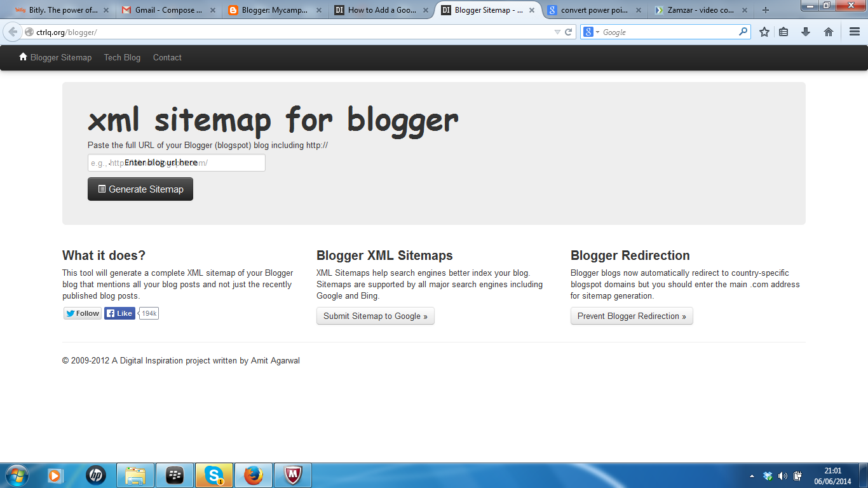Open the Google search engine dropdown
Image resolution: width=868 pixels, height=488 pixels.
(592, 32)
